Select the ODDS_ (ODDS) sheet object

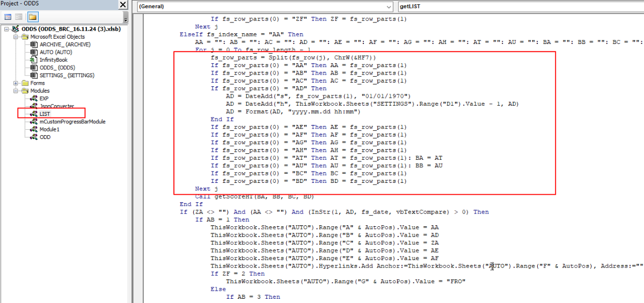pos(57,68)
